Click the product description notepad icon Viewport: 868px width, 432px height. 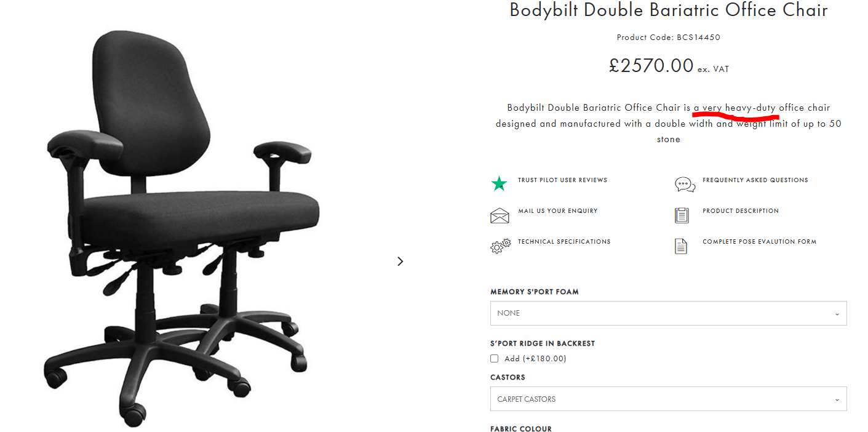point(682,215)
